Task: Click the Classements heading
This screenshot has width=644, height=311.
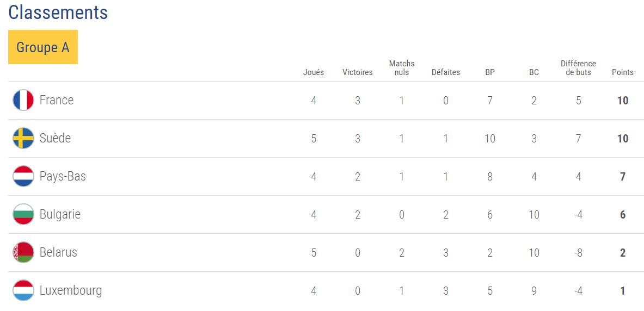Action: pyautogui.click(x=58, y=13)
